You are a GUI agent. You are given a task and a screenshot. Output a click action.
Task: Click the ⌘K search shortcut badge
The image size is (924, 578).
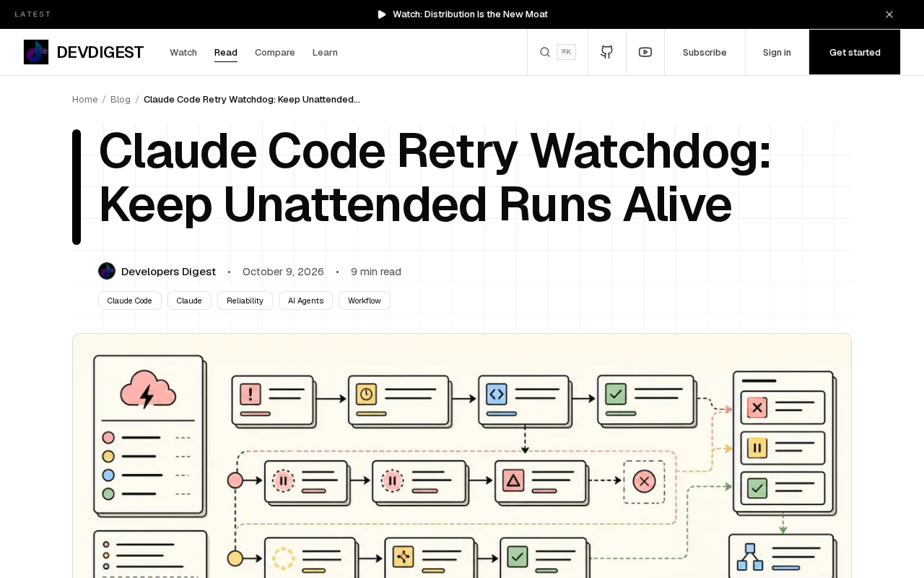(x=566, y=52)
